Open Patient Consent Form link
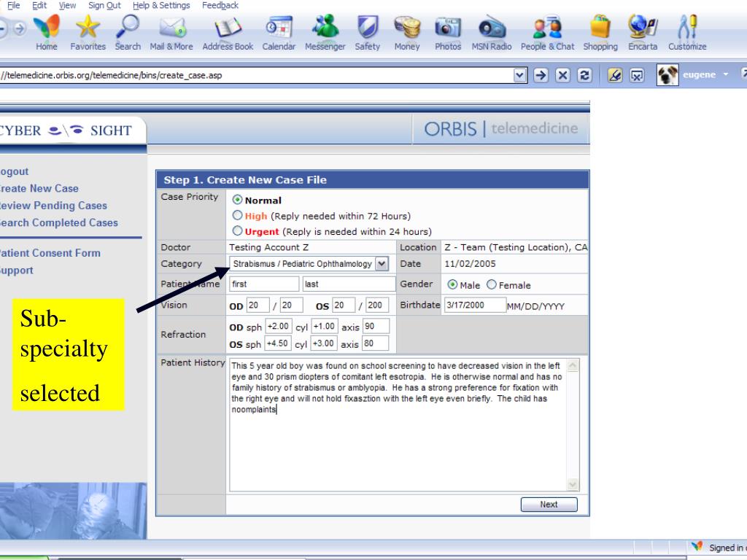Viewport: 747px width, 560px height. click(x=50, y=253)
